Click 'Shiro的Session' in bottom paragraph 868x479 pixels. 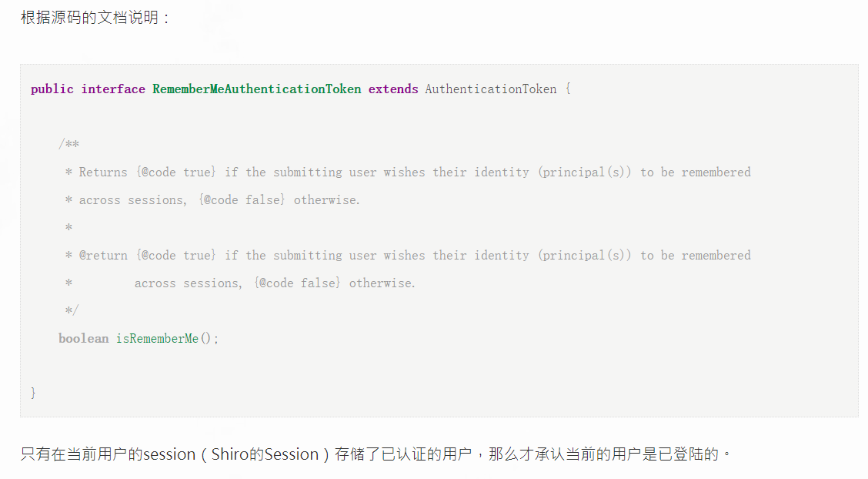[265, 454]
